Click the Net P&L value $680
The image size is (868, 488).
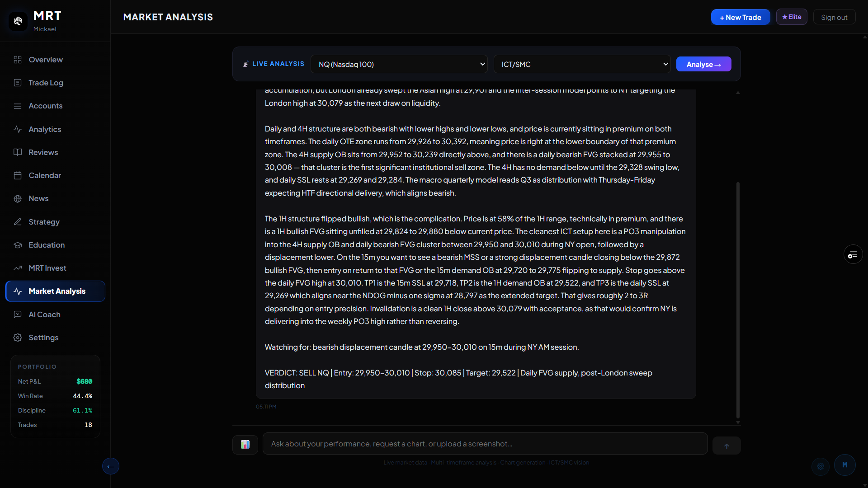coord(84,381)
